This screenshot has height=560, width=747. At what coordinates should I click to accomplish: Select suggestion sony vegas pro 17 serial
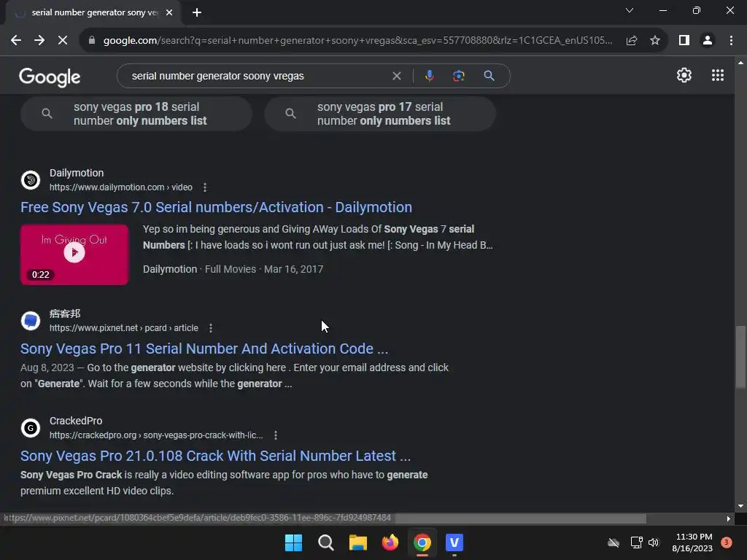[380, 114]
